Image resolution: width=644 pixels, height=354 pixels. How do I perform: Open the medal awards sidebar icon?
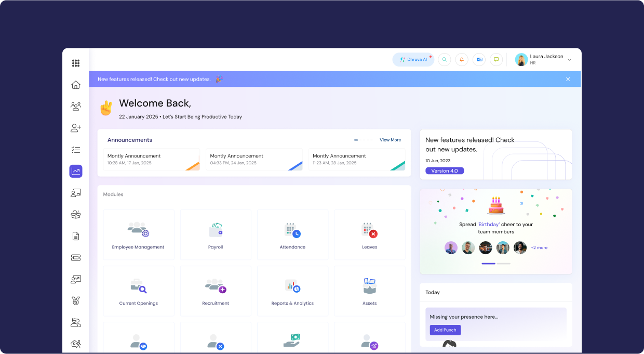76,300
